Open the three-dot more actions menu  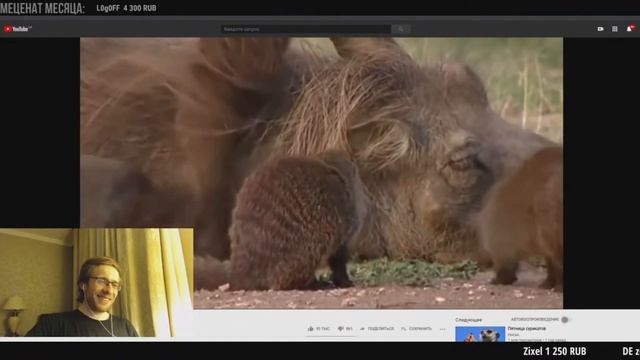[442, 329]
